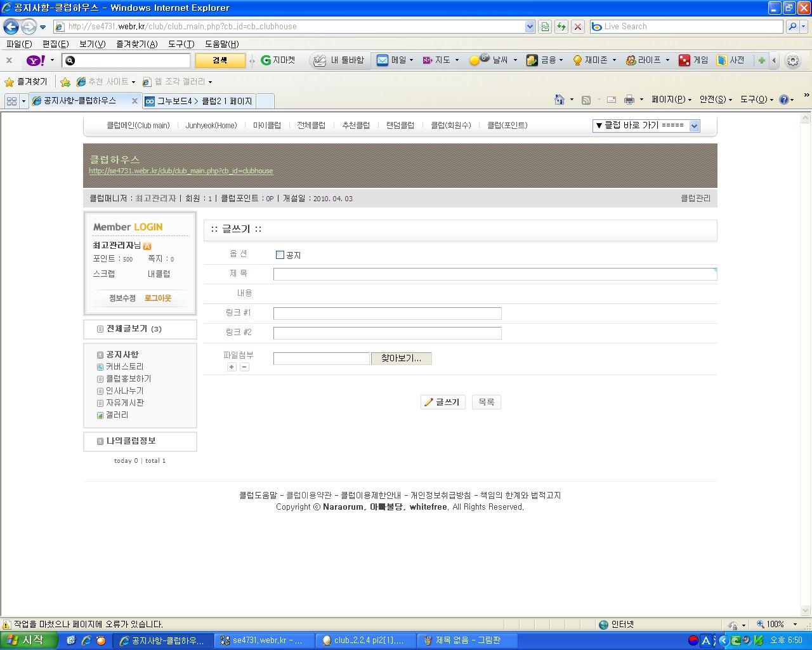This screenshot has width=812, height=650.
Task: Open the address bar URL dropdown
Action: (x=530, y=27)
